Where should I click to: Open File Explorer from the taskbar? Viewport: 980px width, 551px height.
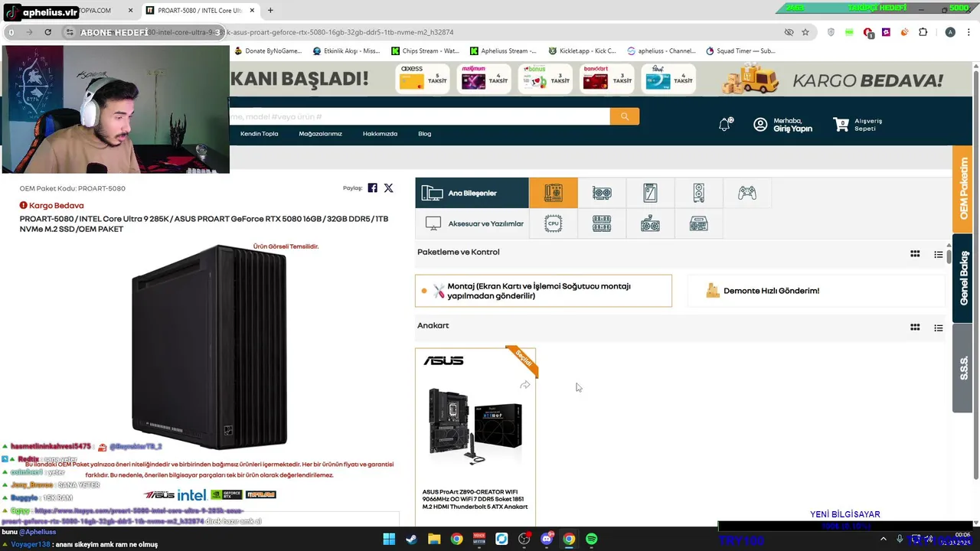434,539
